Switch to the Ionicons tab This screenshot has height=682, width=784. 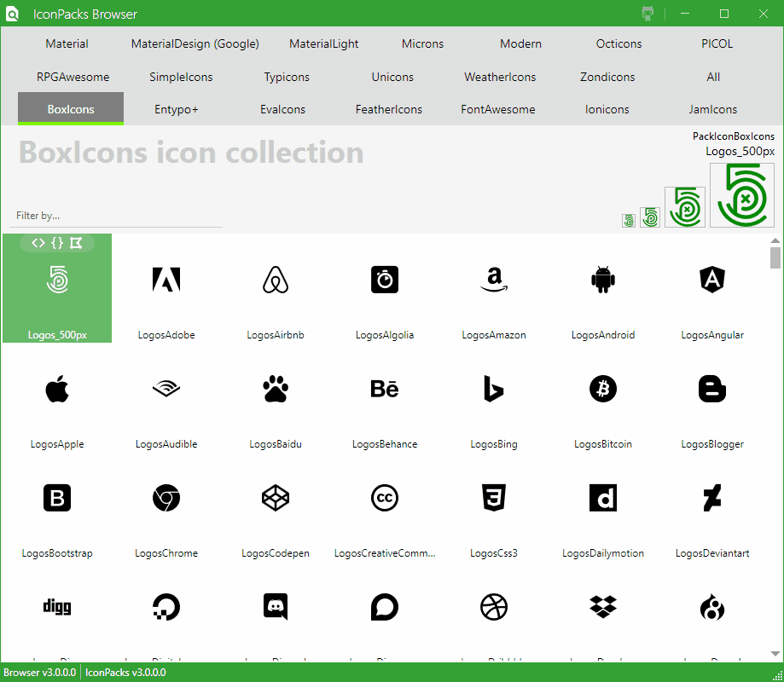click(x=607, y=109)
